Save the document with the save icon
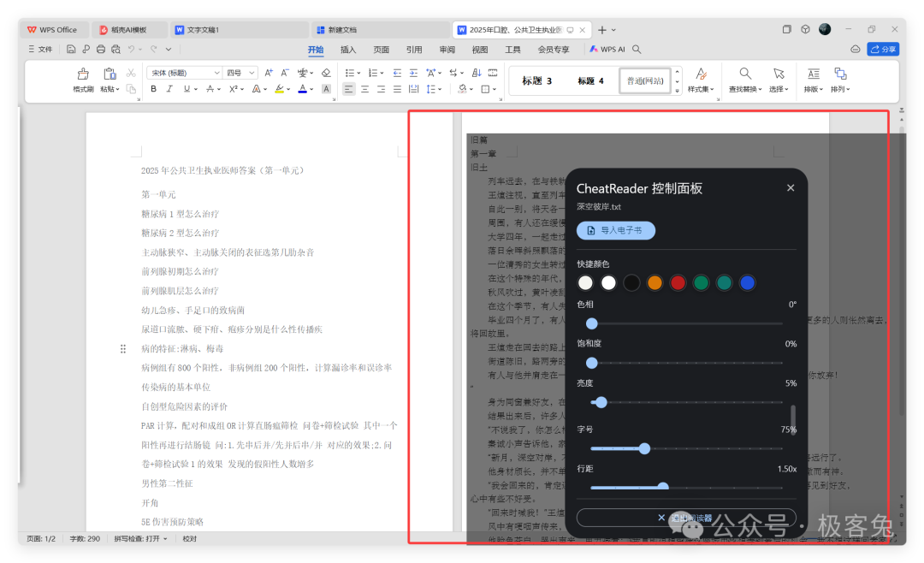This screenshot has width=924, height=563. tap(71, 50)
